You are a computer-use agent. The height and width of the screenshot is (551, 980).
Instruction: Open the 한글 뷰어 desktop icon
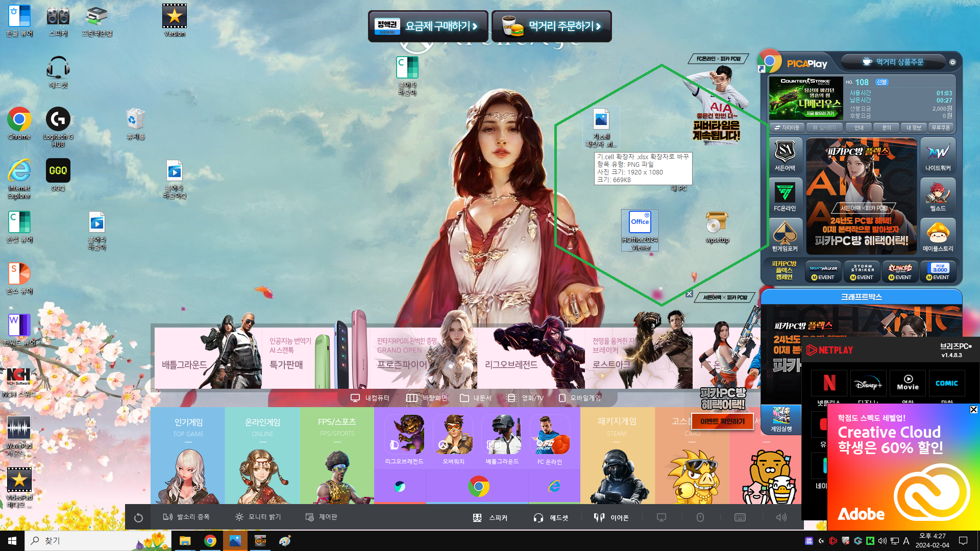pos(19,20)
